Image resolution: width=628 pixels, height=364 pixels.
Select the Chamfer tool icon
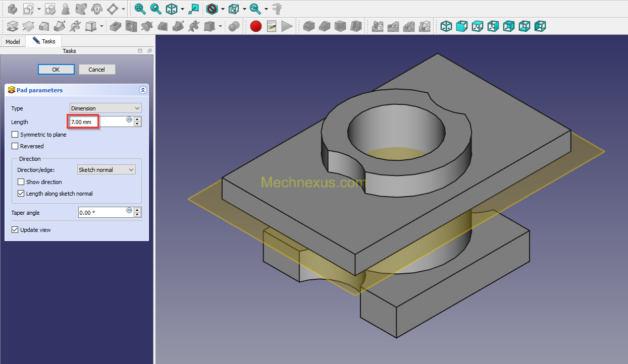(324, 26)
